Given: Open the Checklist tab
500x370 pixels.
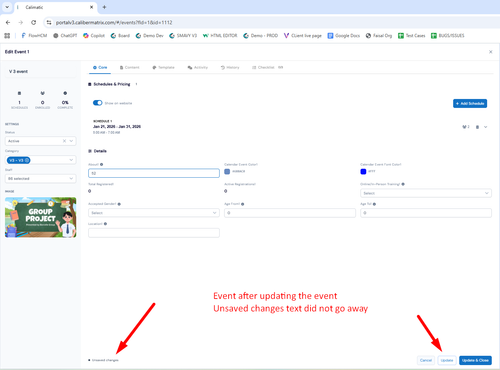Looking at the screenshot, I should [x=267, y=67].
